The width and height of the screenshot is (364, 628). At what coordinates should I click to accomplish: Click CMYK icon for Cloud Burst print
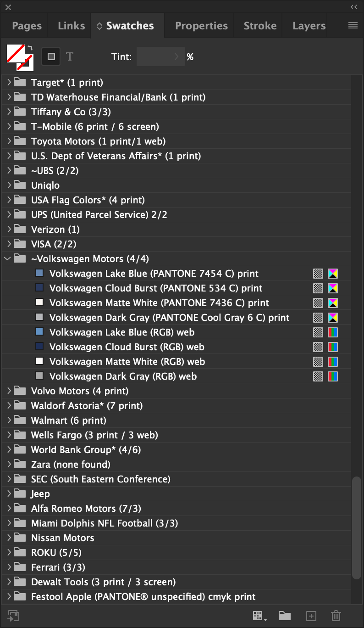point(333,289)
